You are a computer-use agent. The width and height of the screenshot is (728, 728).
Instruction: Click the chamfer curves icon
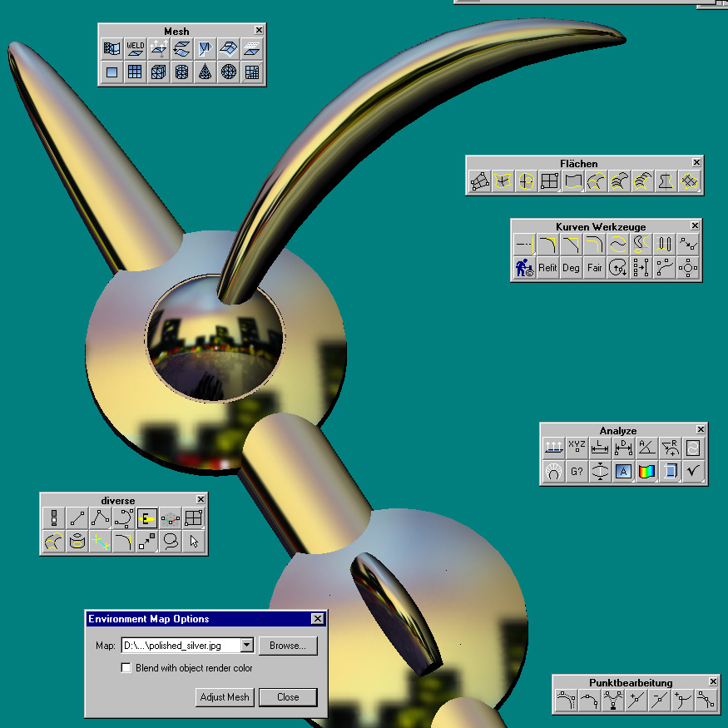click(x=571, y=245)
